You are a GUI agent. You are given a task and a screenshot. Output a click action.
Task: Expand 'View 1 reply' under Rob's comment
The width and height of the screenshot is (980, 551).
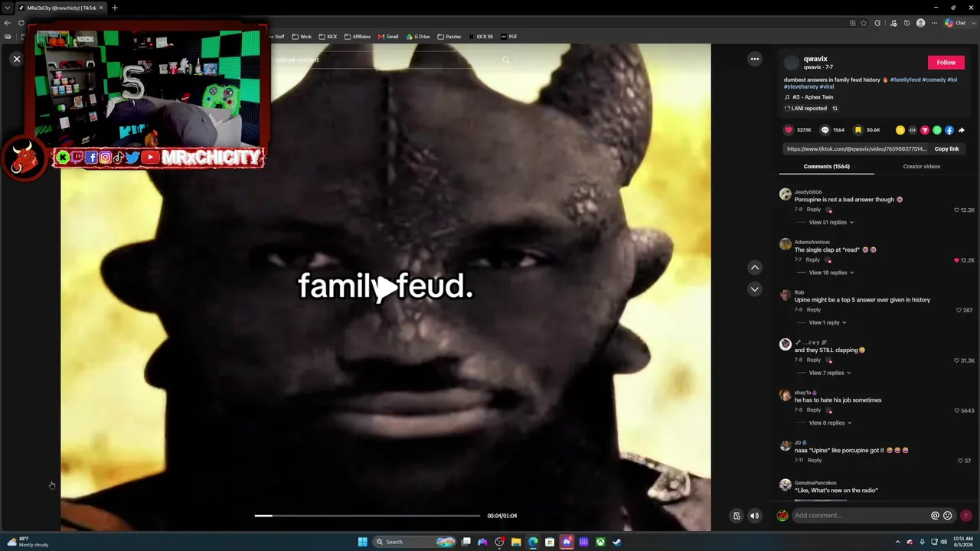point(828,323)
